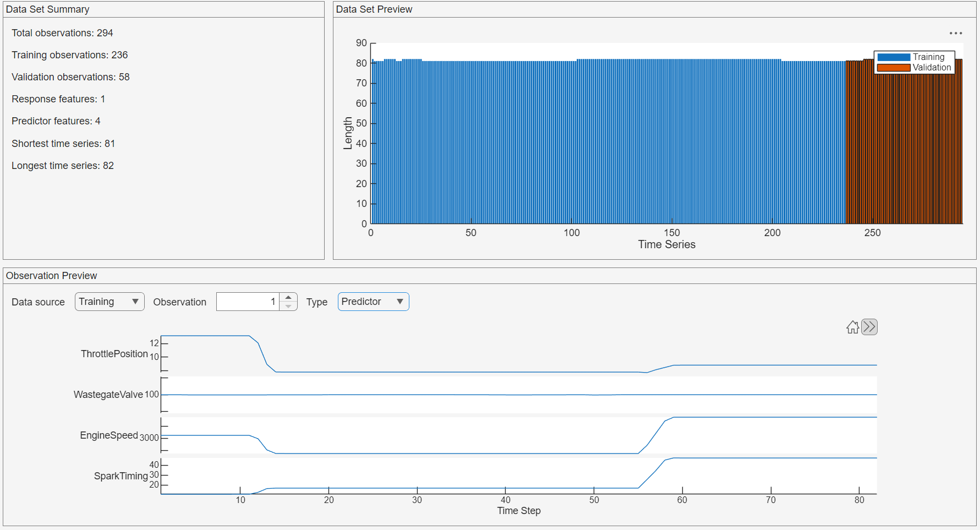Open the Data source dropdown showing Training
The width and height of the screenshot is (980, 530).
pos(109,301)
